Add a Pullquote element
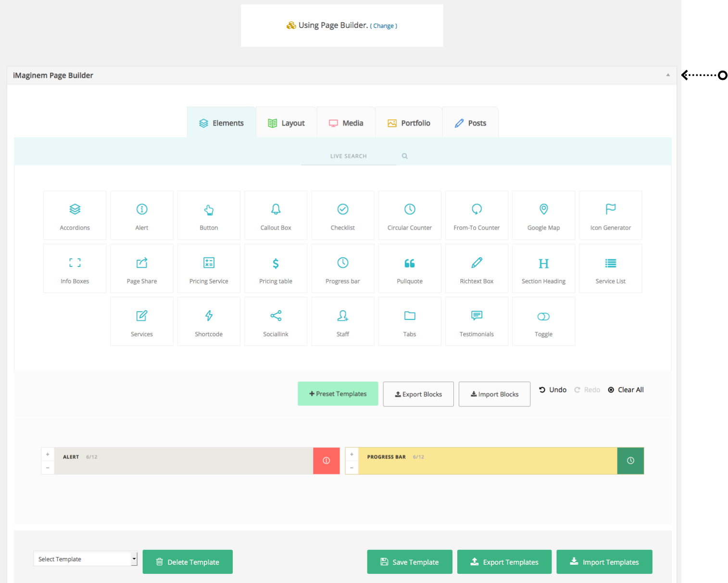This screenshot has height=583, width=728. (x=410, y=268)
